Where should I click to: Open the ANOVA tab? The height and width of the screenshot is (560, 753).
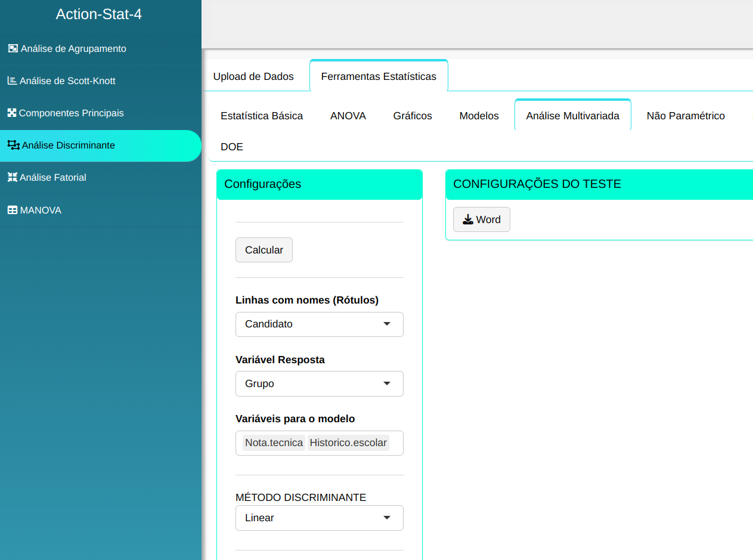tap(348, 116)
